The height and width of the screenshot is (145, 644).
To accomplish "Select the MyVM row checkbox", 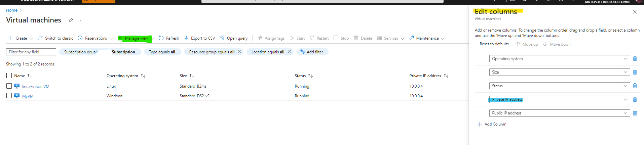I will click(9, 96).
